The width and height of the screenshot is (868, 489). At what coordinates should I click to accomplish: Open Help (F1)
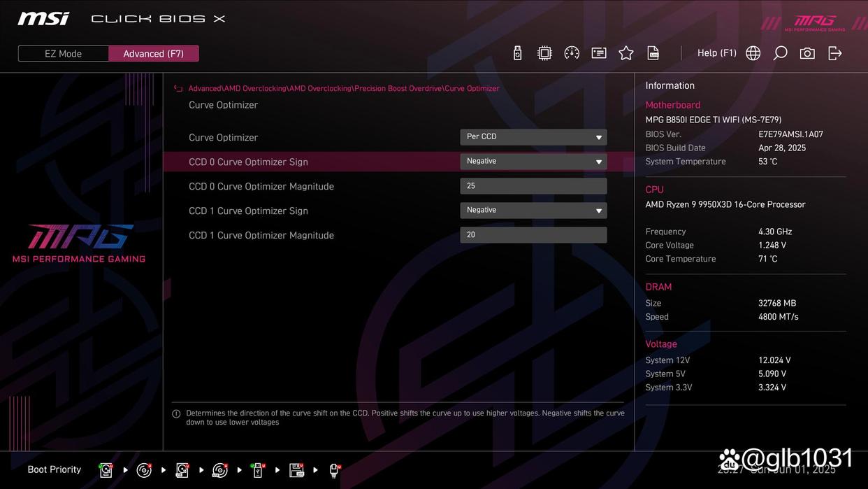tap(717, 53)
